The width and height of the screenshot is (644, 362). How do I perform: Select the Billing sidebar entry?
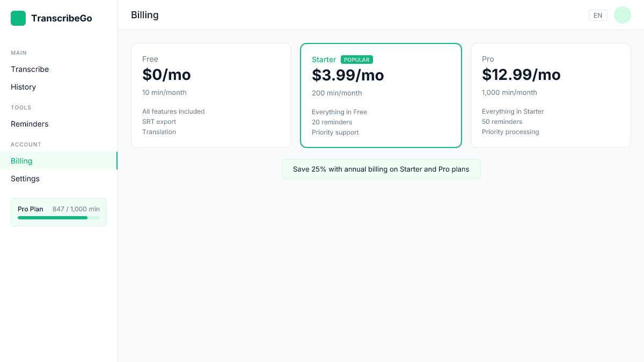[21, 160]
